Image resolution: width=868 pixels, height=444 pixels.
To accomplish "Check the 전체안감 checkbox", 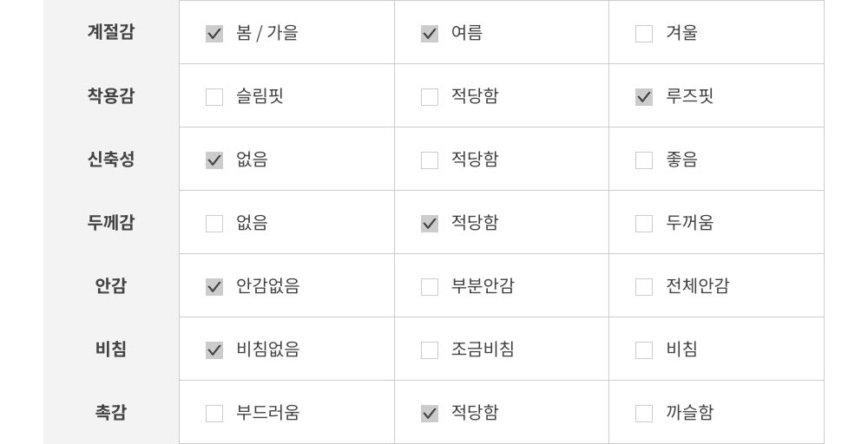I will pyautogui.click(x=644, y=287).
